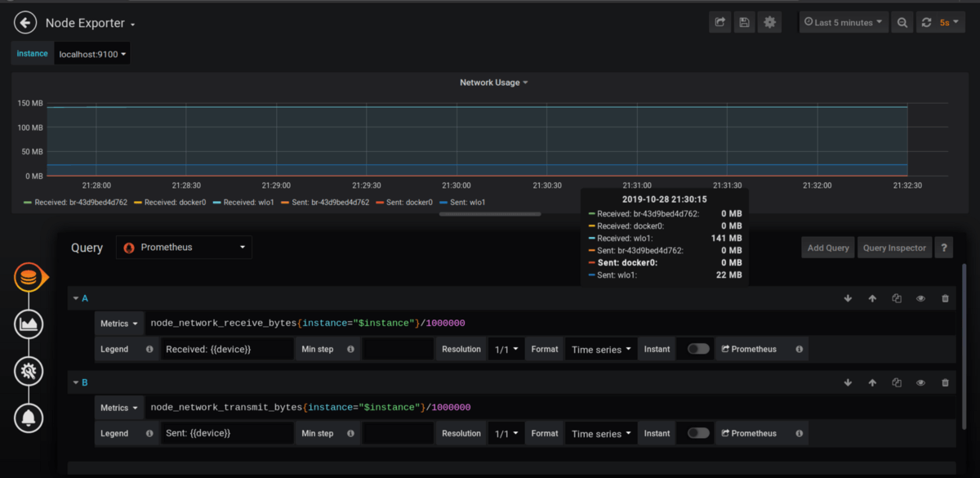Click the Sent: br-43d9bed4d762 legend color line
This screenshot has height=478, width=980.
pos(284,202)
